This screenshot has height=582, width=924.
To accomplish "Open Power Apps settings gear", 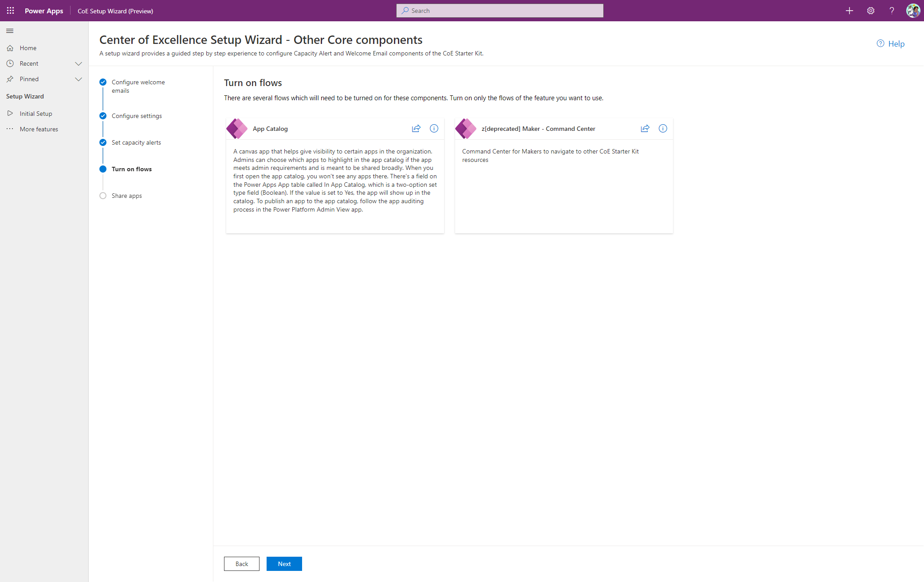I will 870,11.
